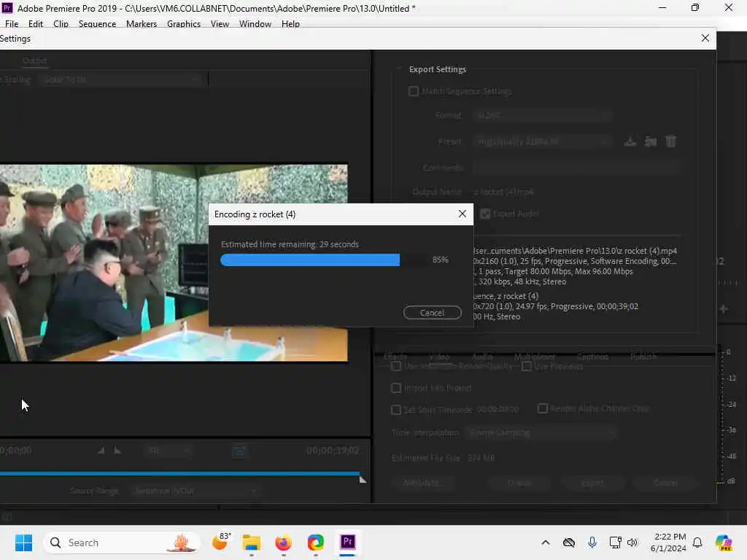This screenshot has height=560, width=747.
Task: Click the Cancel button in Export Settings
Action: (x=665, y=483)
